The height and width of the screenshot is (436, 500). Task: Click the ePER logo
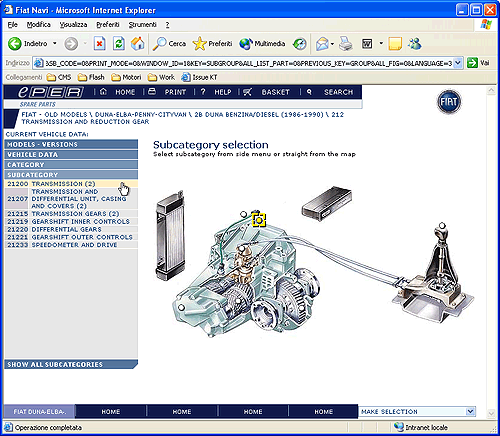click(50, 92)
